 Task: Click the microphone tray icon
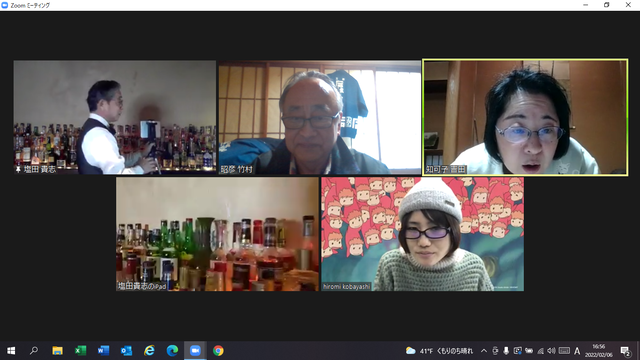click(506, 351)
